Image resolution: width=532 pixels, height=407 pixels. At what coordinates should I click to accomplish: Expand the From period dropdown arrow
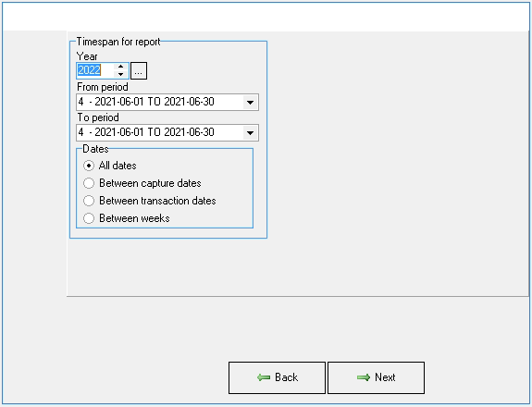pos(251,102)
